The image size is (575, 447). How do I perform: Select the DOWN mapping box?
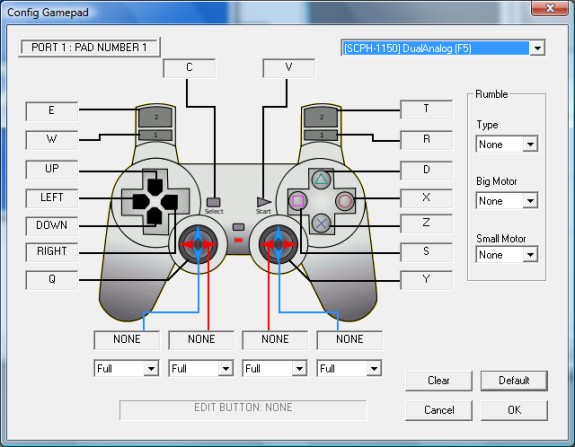coord(52,226)
